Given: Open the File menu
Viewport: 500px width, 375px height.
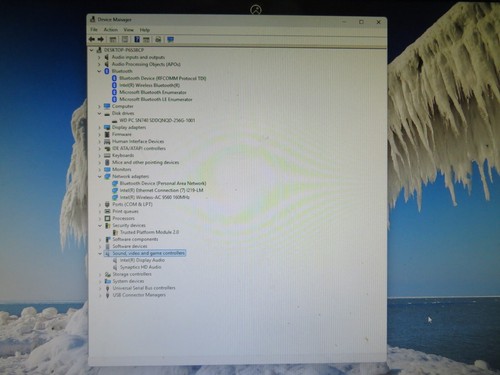Looking at the screenshot, I should (94, 30).
